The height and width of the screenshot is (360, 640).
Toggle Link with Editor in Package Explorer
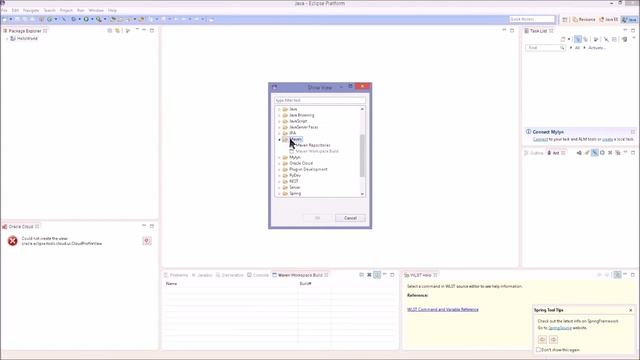tap(118, 31)
